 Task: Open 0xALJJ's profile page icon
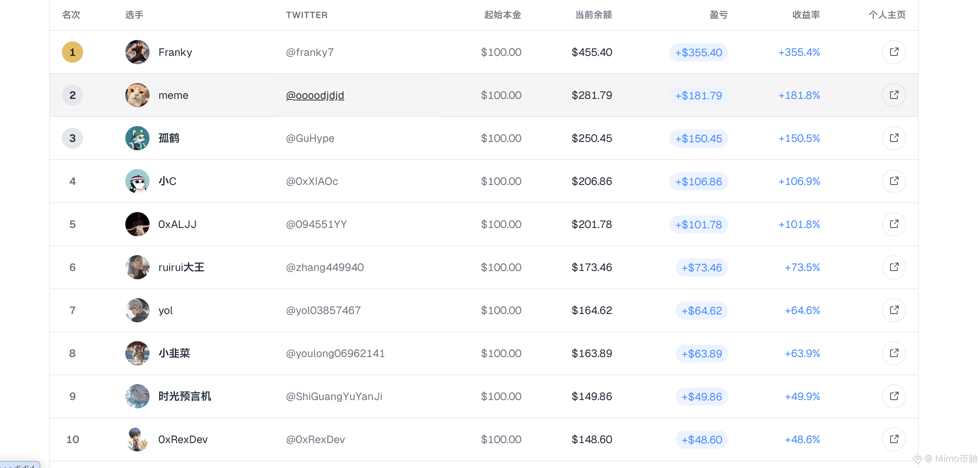point(894,224)
